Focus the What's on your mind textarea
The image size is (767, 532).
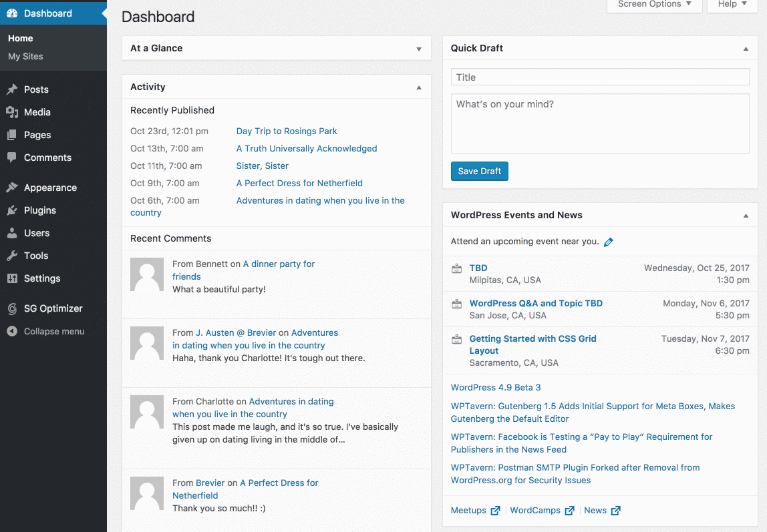click(x=600, y=123)
